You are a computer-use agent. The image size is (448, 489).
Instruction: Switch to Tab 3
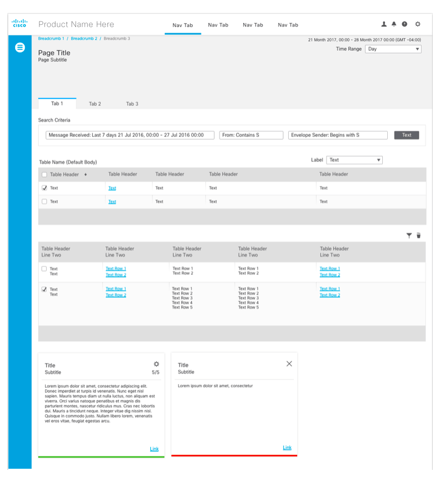[132, 104]
